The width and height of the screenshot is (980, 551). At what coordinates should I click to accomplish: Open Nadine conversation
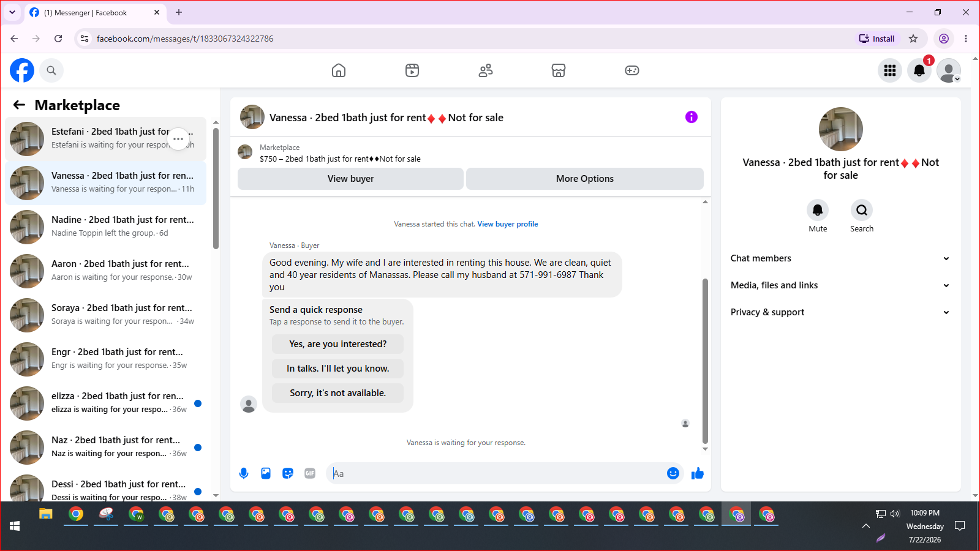coord(105,227)
